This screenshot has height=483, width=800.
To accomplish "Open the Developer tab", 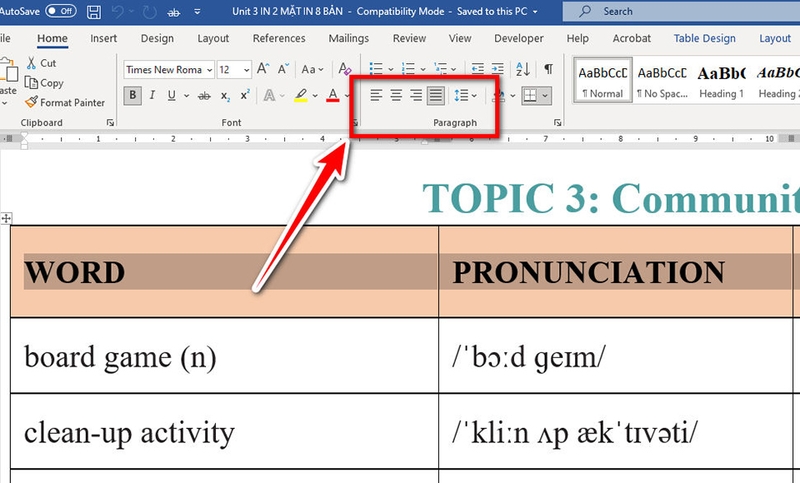I will pyautogui.click(x=519, y=38).
